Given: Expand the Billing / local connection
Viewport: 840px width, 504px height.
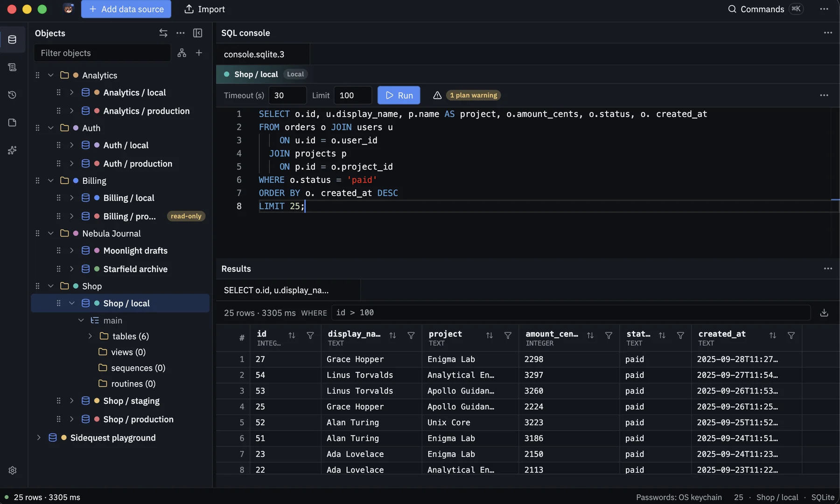Looking at the screenshot, I should point(72,198).
